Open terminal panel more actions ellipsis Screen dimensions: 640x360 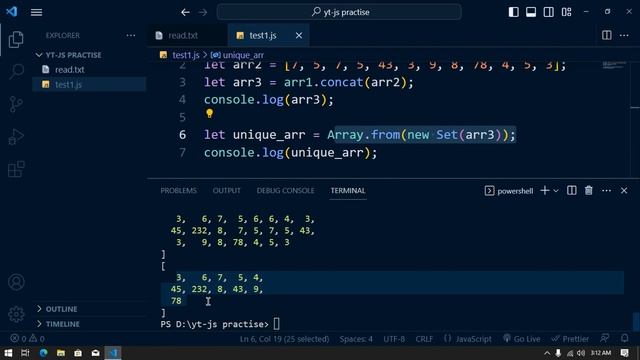pyautogui.click(x=607, y=191)
